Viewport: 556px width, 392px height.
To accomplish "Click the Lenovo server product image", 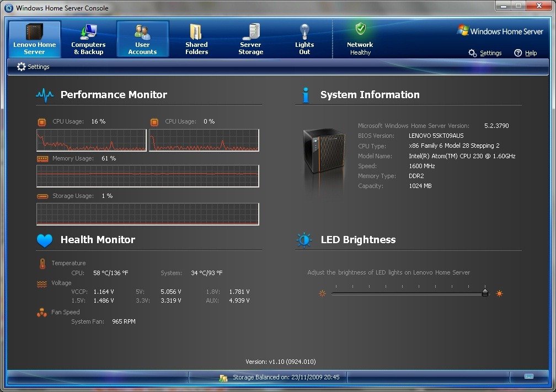I will click(x=324, y=152).
